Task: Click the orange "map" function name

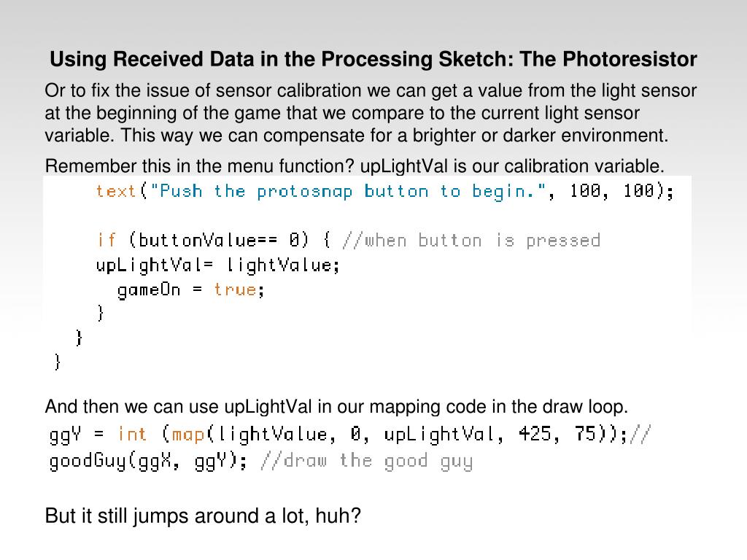Action: (x=187, y=435)
